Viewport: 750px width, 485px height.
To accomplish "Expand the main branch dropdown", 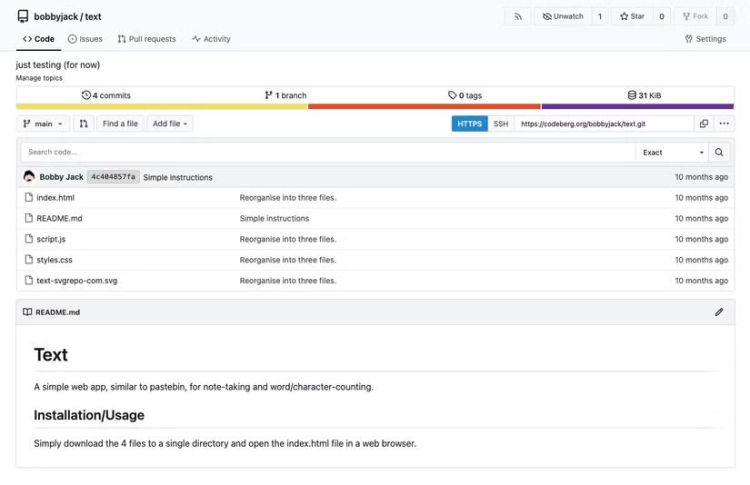I will tap(43, 124).
